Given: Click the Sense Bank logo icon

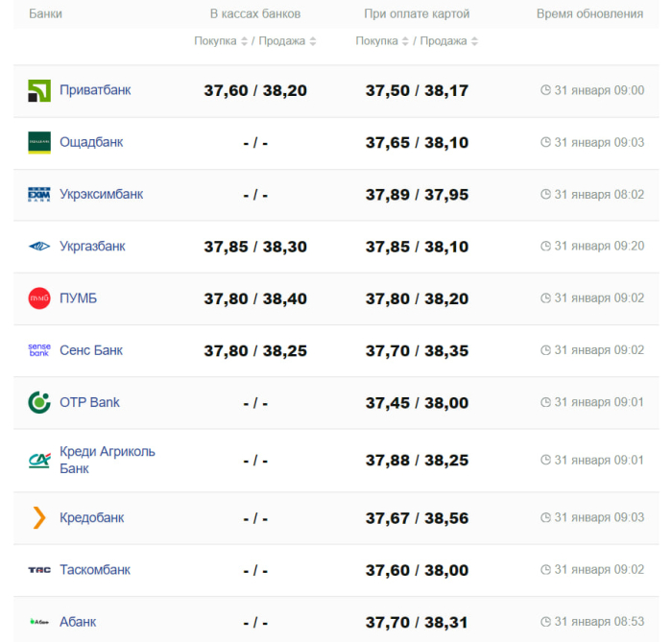Looking at the screenshot, I should [38, 350].
